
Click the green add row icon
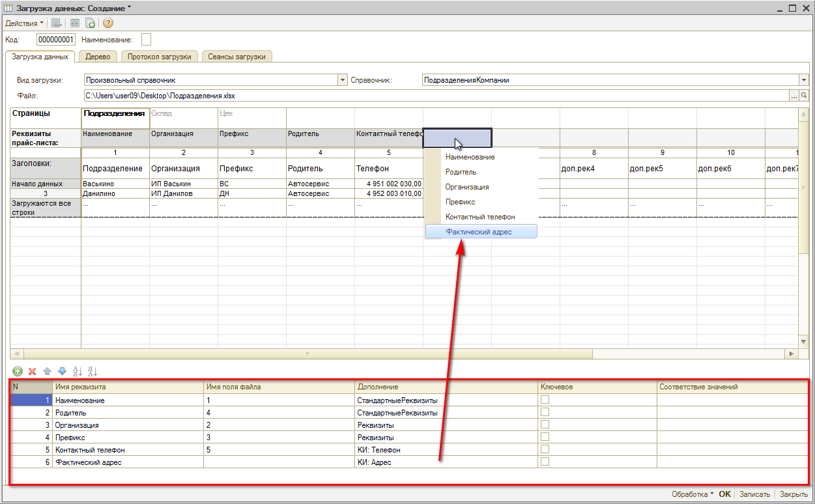[x=18, y=371]
